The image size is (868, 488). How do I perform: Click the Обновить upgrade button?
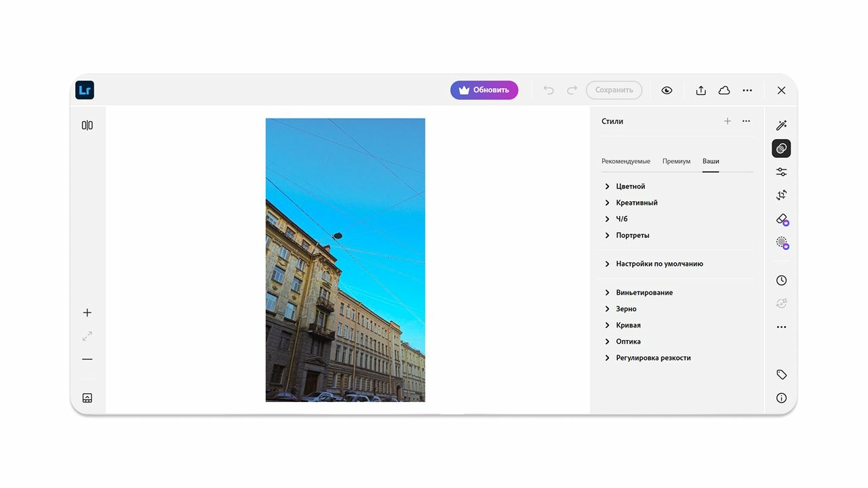click(x=484, y=90)
